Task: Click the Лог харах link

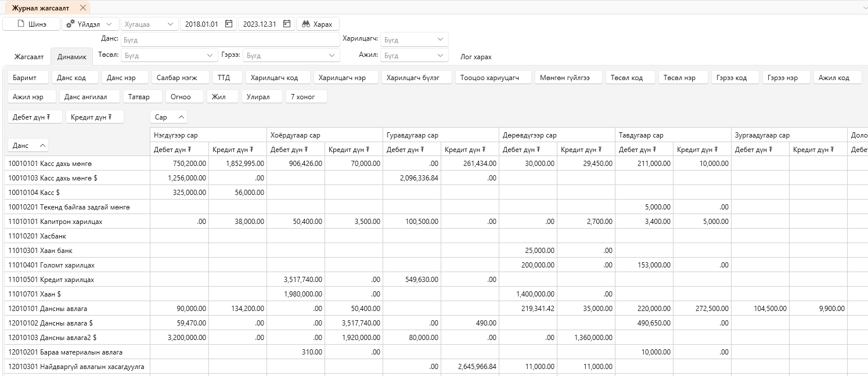Action: pyautogui.click(x=476, y=56)
